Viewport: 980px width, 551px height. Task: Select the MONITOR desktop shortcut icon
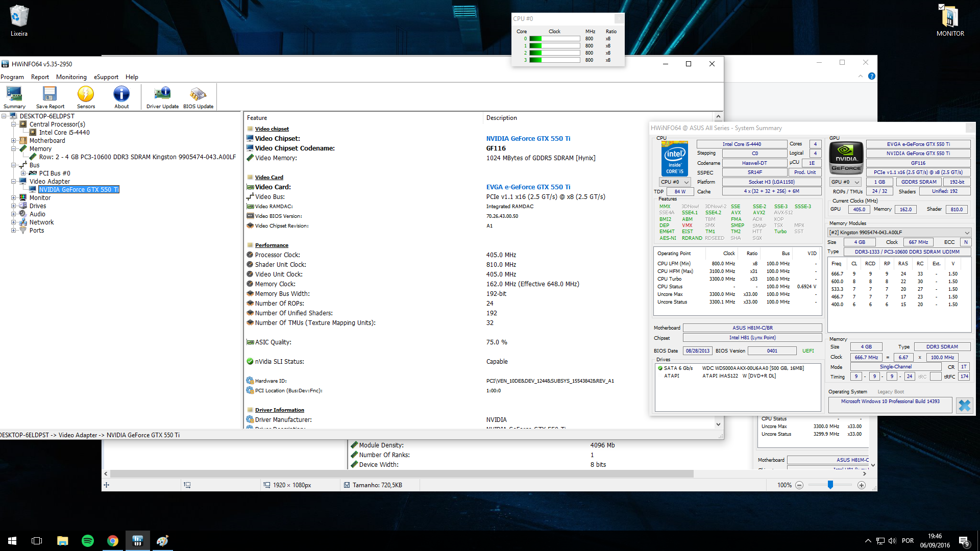pos(950,20)
